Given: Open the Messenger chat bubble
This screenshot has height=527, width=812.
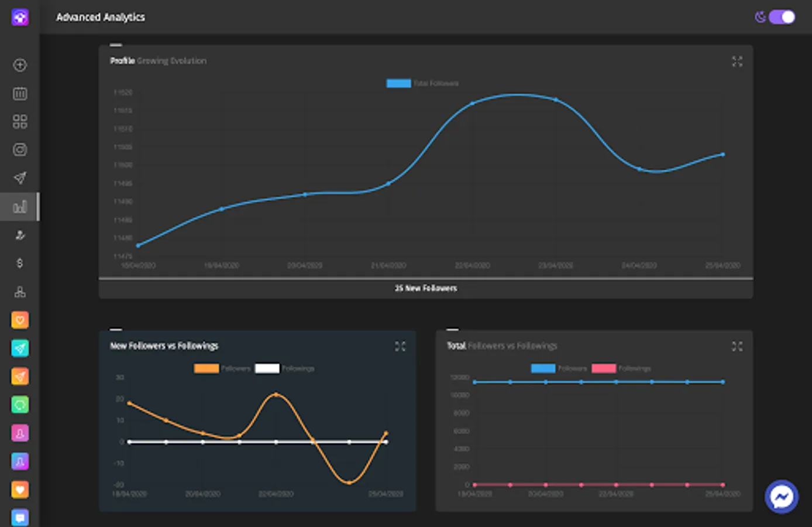Looking at the screenshot, I should (x=782, y=497).
